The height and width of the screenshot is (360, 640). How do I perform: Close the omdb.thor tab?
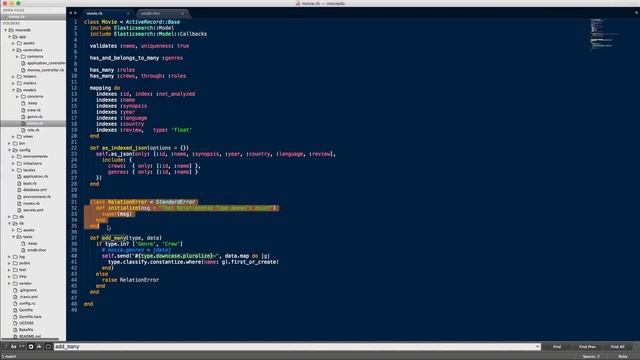[x=182, y=13]
